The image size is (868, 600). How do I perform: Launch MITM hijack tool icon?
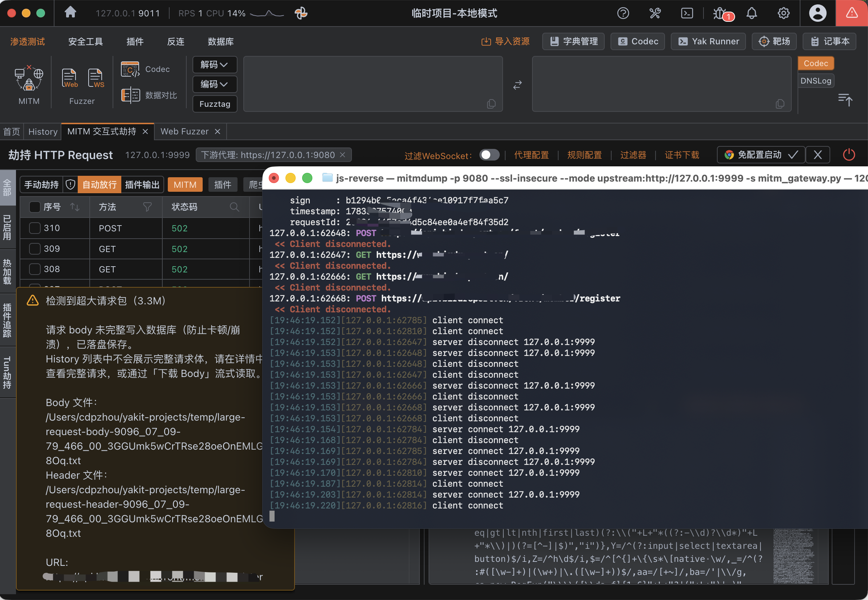pyautogui.click(x=29, y=78)
